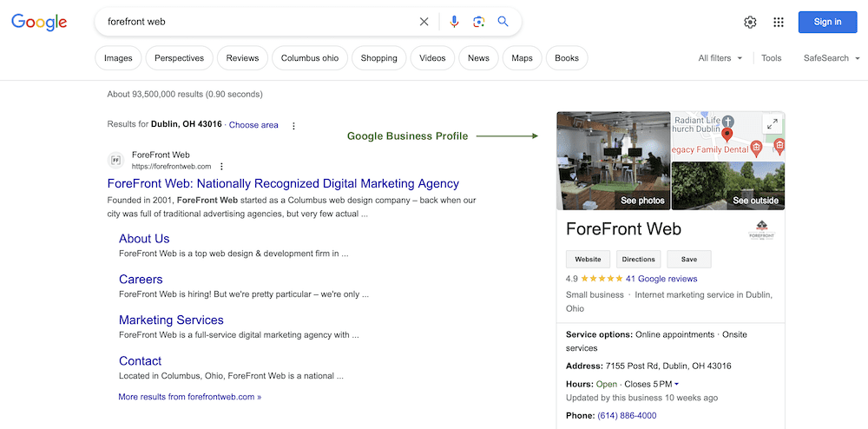This screenshot has height=429, width=868.
Task: Call the phone number (614) 886-4000
Action: pyautogui.click(x=628, y=415)
